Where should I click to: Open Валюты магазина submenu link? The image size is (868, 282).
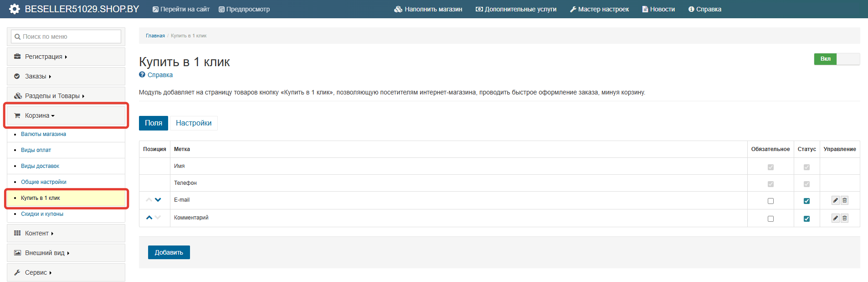point(43,134)
